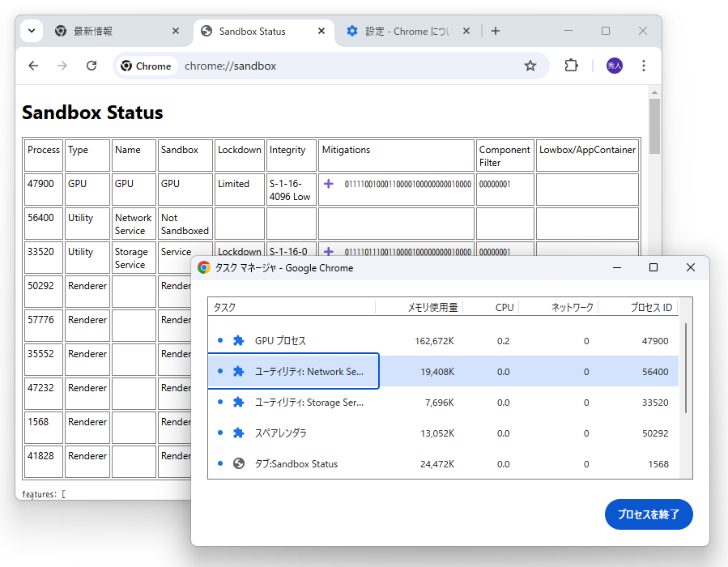Click the back navigation arrow

point(33,66)
